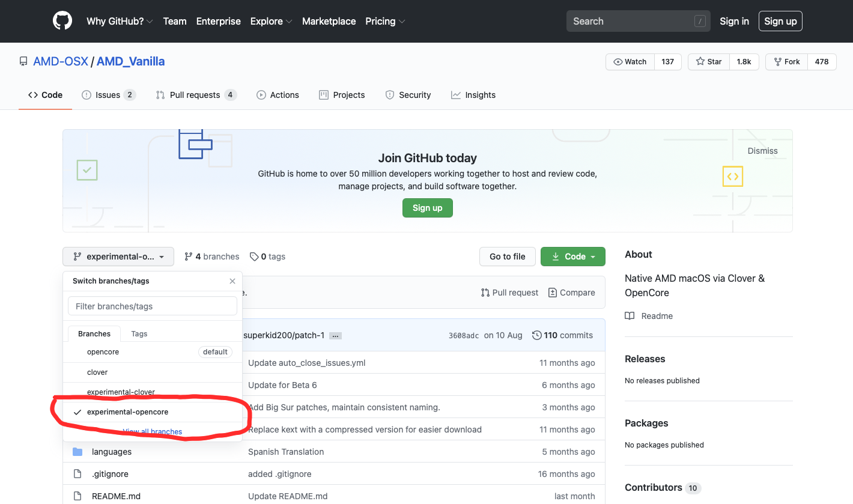Open commit 3608adc
The image size is (853, 504).
(464, 336)
